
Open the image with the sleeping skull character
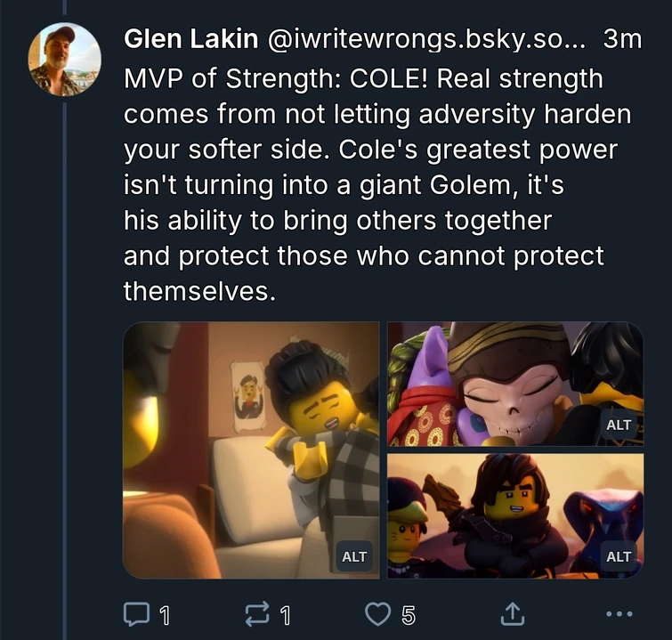515,384
